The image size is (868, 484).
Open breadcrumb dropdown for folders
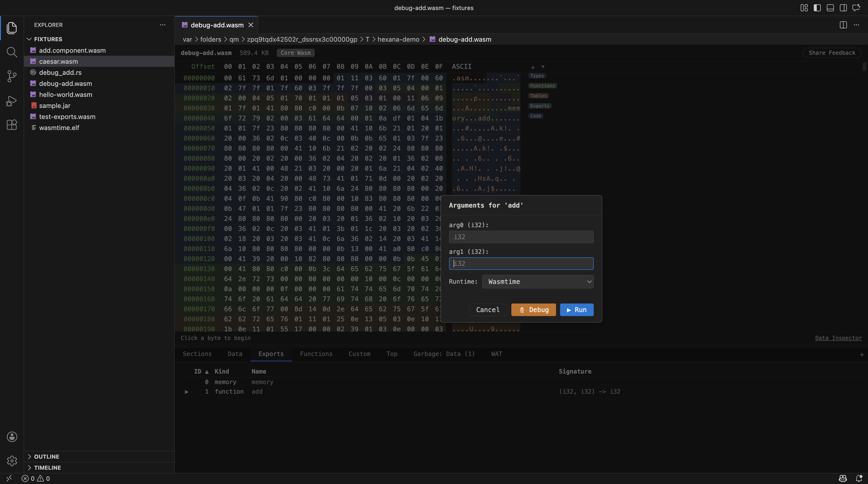[x=211, y=39]
